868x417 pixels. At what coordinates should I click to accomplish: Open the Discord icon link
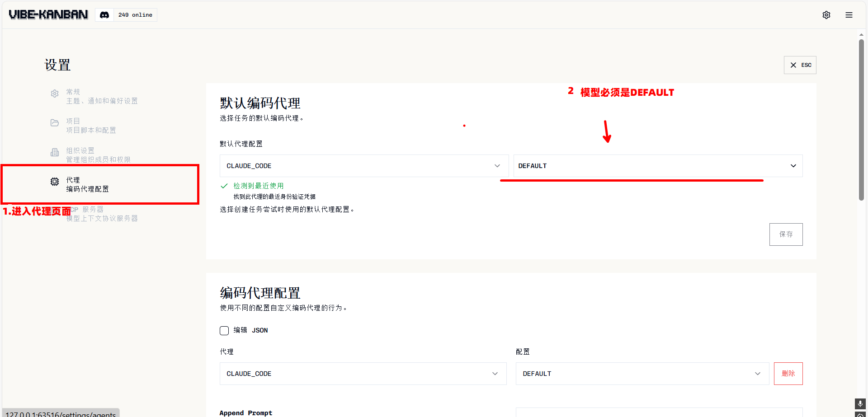(104, 15)
